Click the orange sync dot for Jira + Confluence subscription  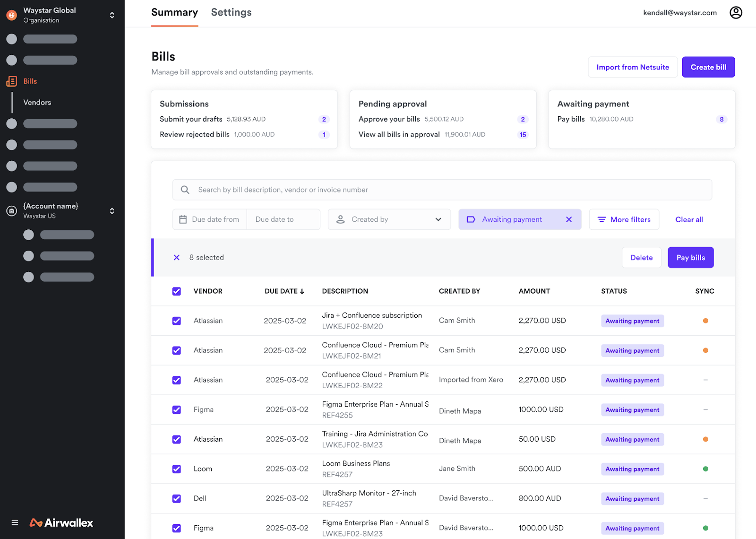[705, 321]
